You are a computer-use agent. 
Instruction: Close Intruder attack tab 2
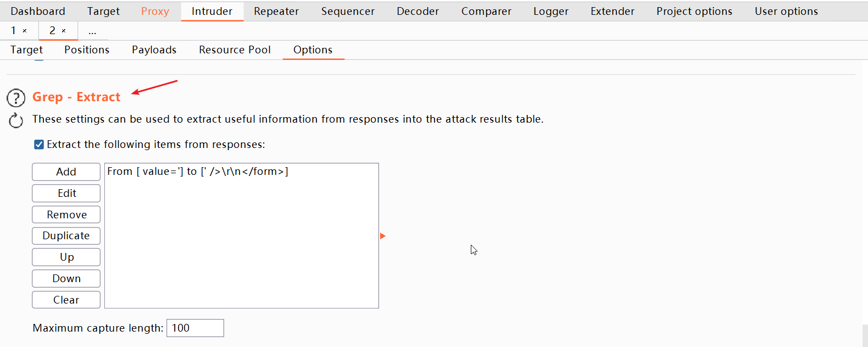[64, 31]
